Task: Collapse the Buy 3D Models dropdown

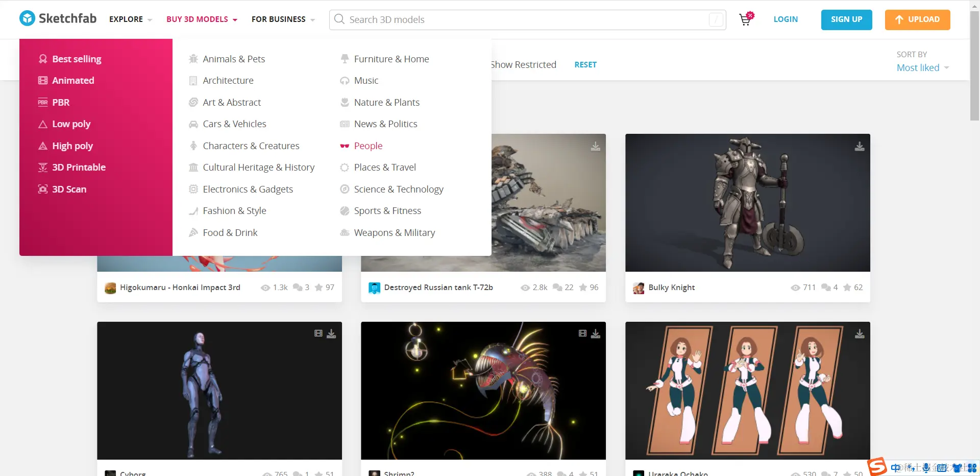Action: [202, 19]
